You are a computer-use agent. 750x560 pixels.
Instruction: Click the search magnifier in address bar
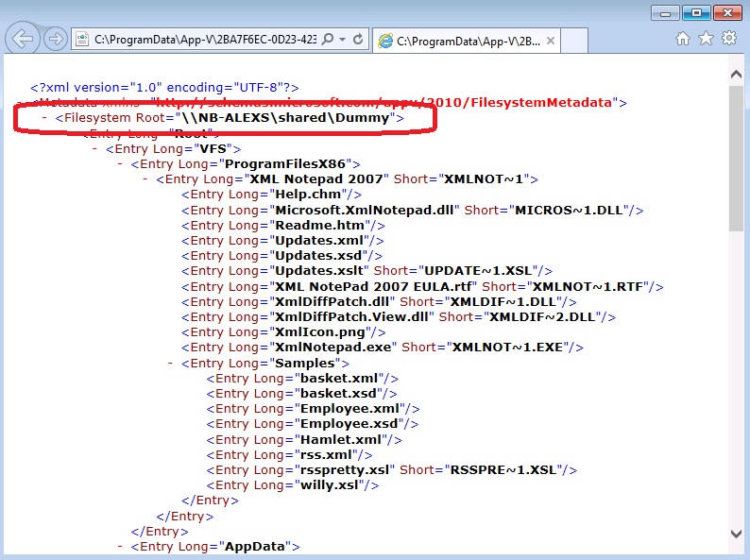[x=328, y=39]
